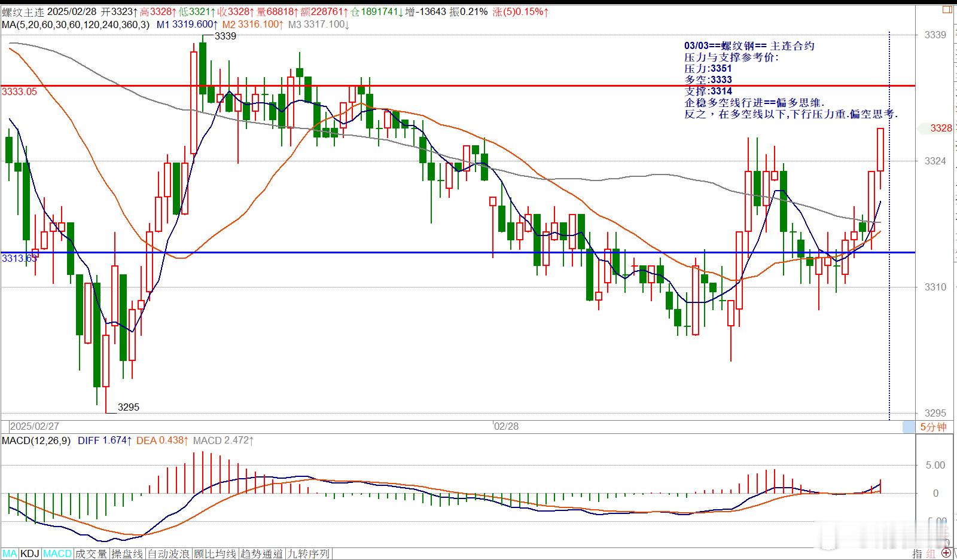Click the 3328 current price tag
Image resolution: width=957 pixels, height=560 pixels.
(x=941, y=128)
